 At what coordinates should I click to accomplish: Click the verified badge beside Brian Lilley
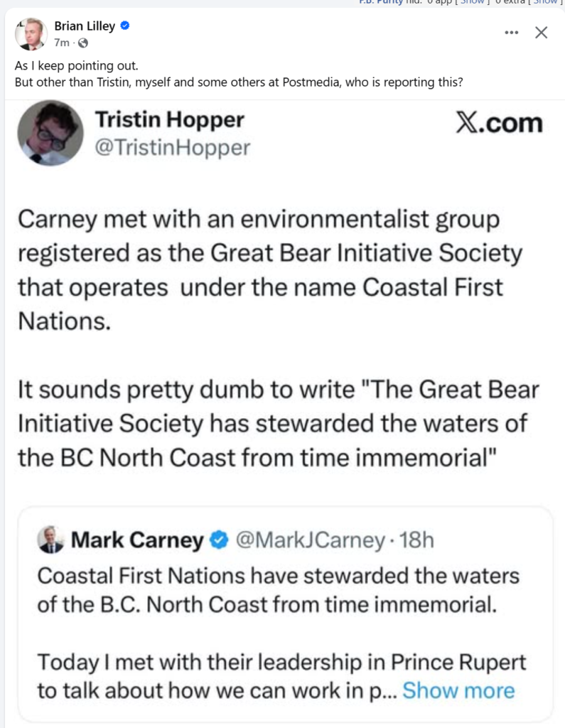125,26
